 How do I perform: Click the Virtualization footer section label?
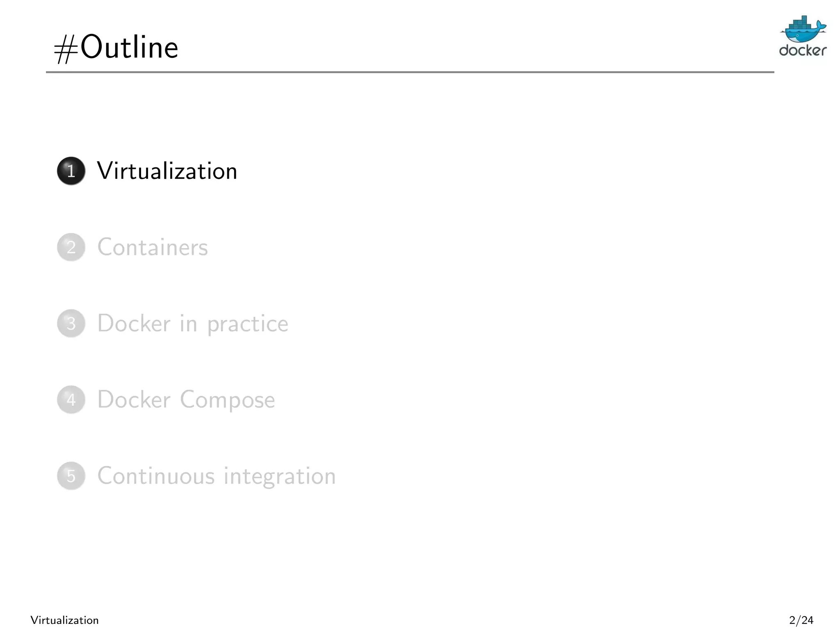coord(65,620)
